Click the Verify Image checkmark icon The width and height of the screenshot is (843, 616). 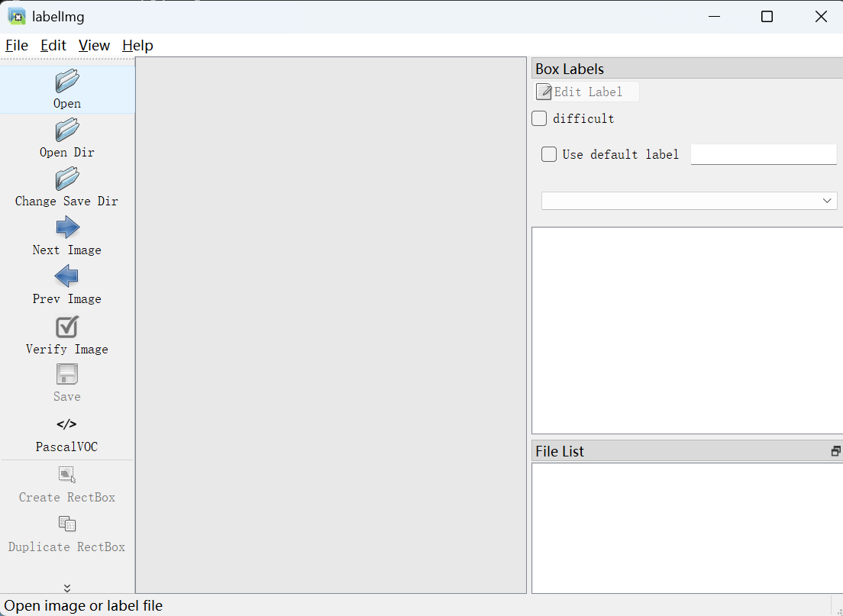click(x=67, y=327)
